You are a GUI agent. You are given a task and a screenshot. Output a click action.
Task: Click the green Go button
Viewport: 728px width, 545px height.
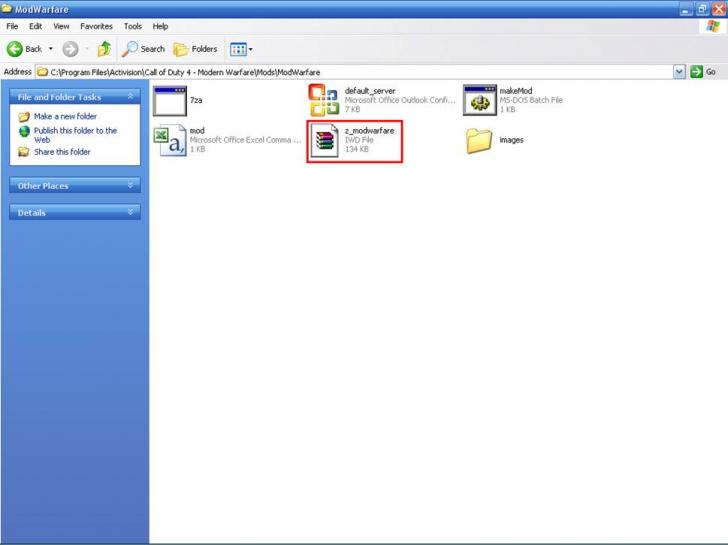pos(703,72)
